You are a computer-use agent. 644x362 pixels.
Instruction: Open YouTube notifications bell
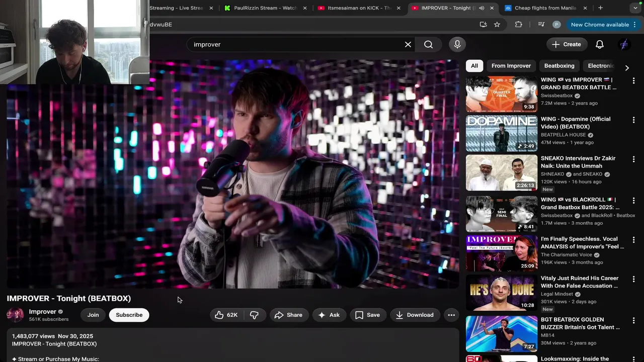[x=600, y=44]
